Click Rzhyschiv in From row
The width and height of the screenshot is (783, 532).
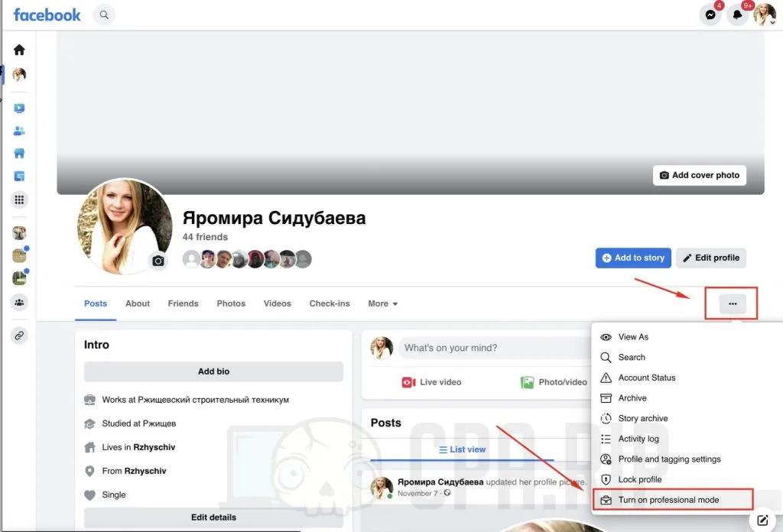point(145,471)
